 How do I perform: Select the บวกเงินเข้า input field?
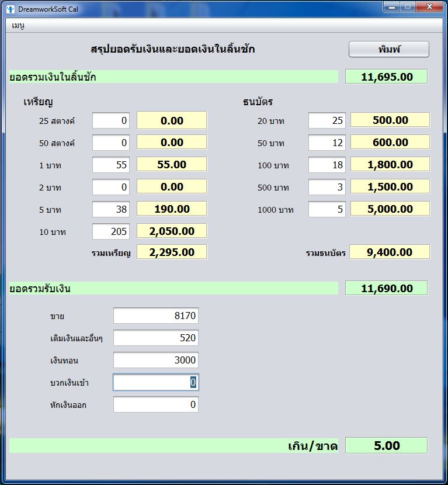coord(156,383)
